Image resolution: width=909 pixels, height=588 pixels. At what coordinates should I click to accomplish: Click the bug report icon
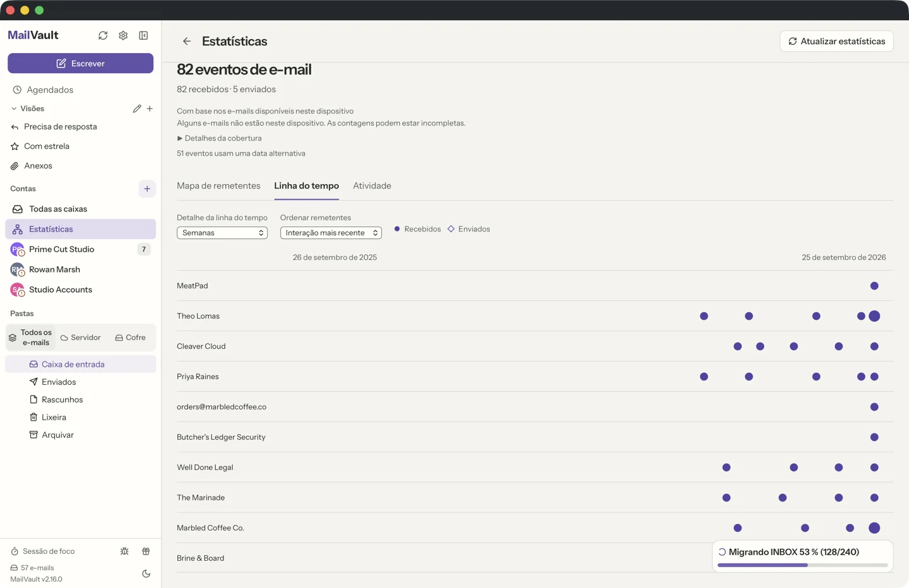[124, 551]
